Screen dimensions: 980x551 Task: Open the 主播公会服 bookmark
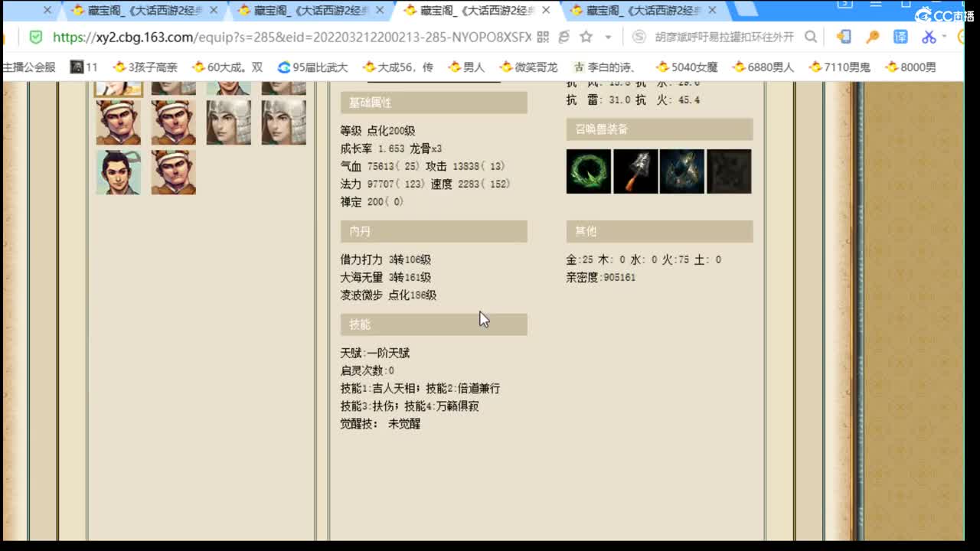(29, 67)
